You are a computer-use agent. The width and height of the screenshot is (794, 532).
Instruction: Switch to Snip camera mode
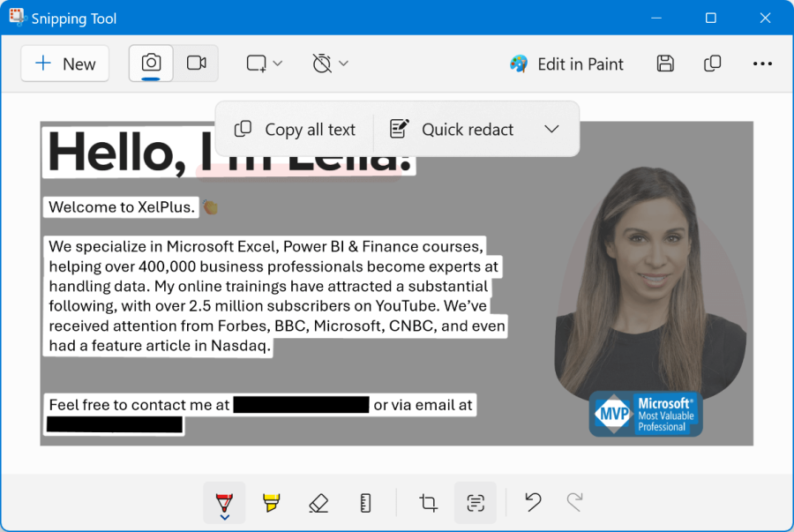pos(152,64)
